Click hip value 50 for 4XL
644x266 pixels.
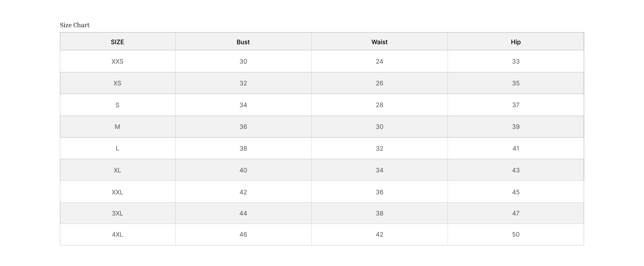point(515,234)
